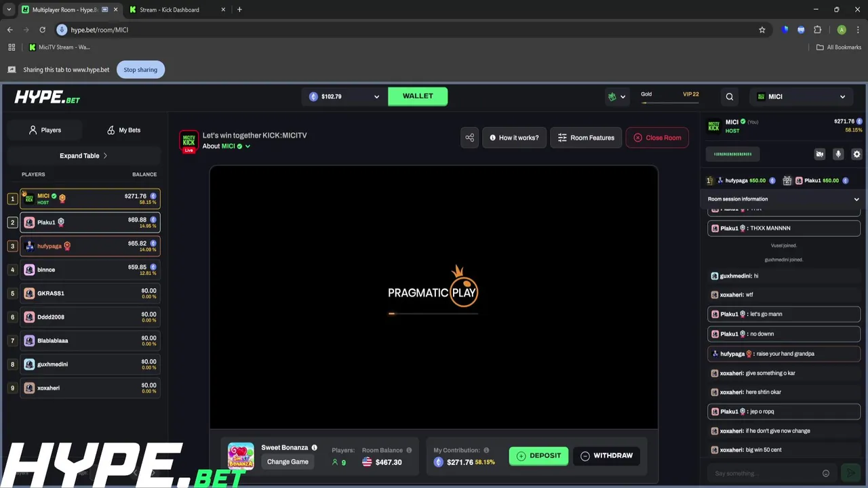Click the players count icon under Players
The width and height of the screenshot is (868, 488).
[334, 462]
